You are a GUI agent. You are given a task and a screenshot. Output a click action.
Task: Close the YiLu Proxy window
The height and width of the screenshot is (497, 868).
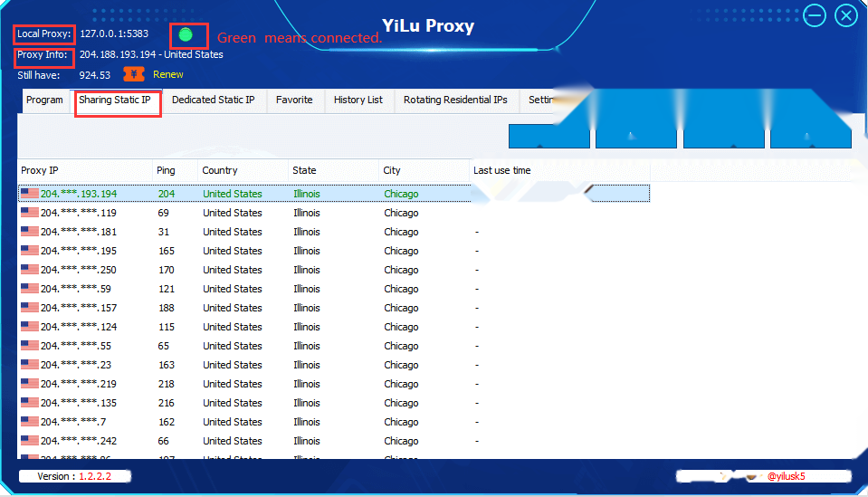click(846, 15)
